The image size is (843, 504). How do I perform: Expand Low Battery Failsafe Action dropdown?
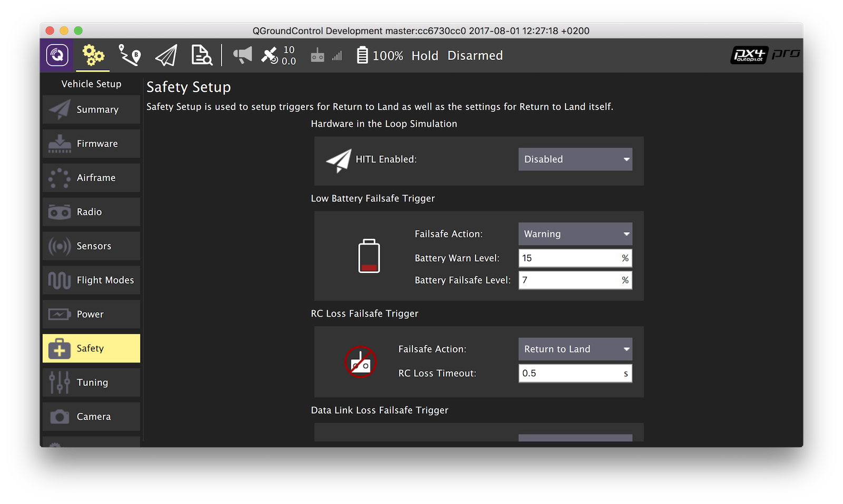coord(575,234)
